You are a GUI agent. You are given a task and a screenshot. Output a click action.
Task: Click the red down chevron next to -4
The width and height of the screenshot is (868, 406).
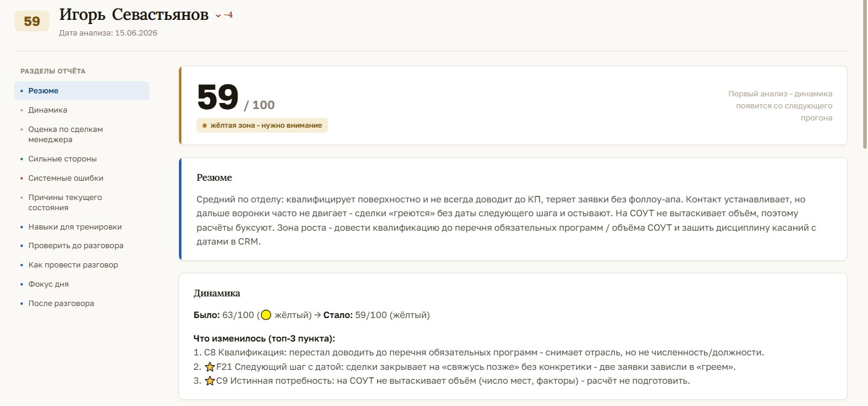pos(218,16)
